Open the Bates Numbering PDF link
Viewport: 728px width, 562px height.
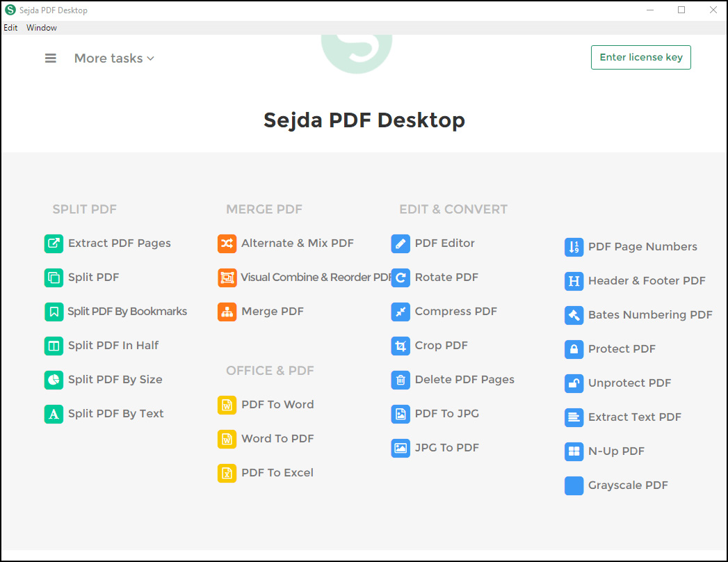(650, 315)
